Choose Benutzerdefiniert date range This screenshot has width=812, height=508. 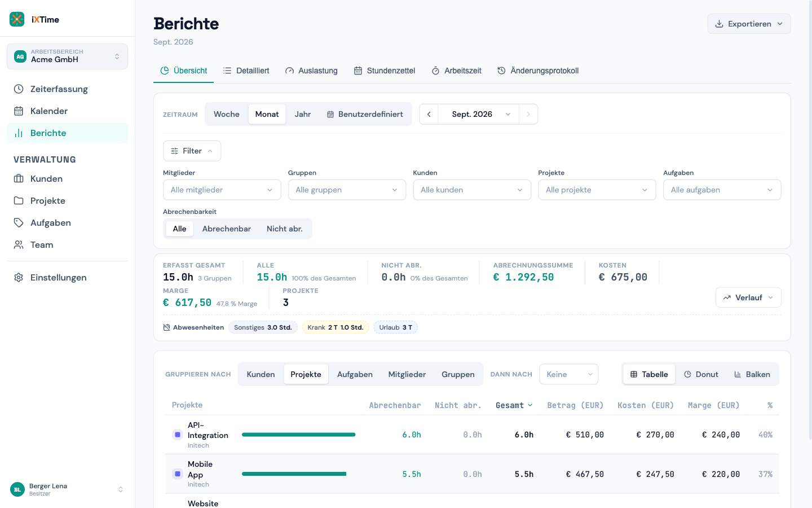click(x=365, y=114)
